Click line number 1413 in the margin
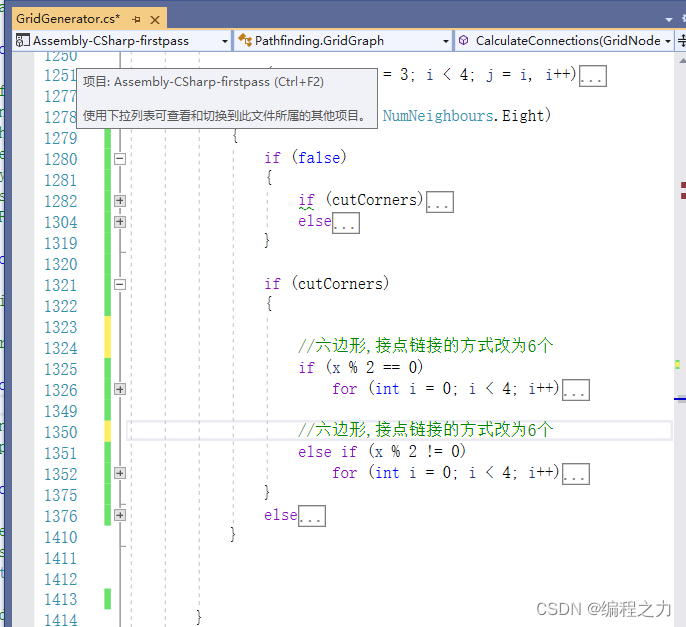The height and width of the screenshot is (627, 686). click(x=61, y=599)
